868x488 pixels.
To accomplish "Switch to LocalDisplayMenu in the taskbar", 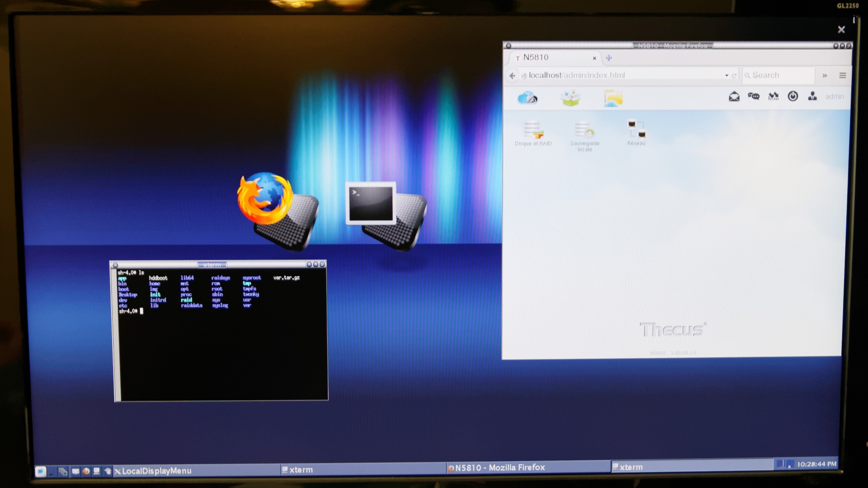I will pos(156,471).
